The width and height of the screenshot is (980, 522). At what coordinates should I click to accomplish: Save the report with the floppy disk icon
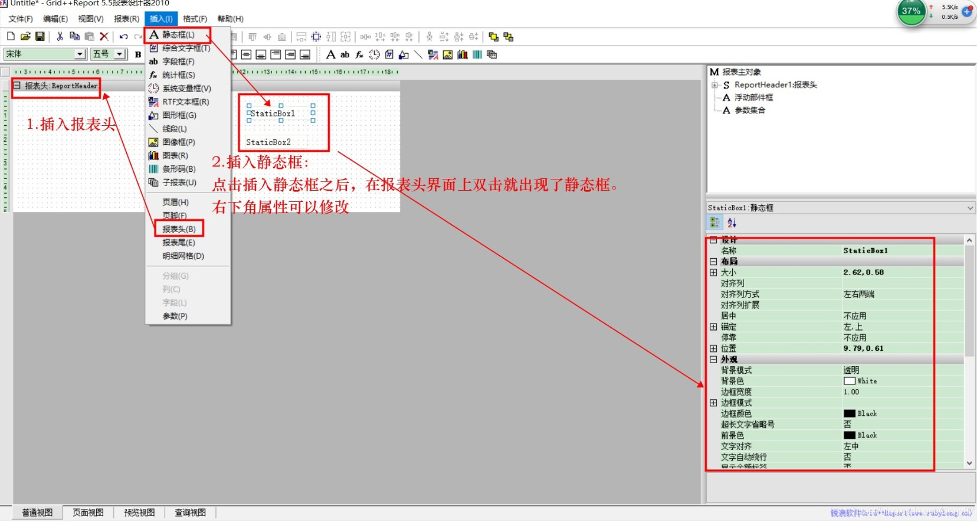tap(40, 37)
